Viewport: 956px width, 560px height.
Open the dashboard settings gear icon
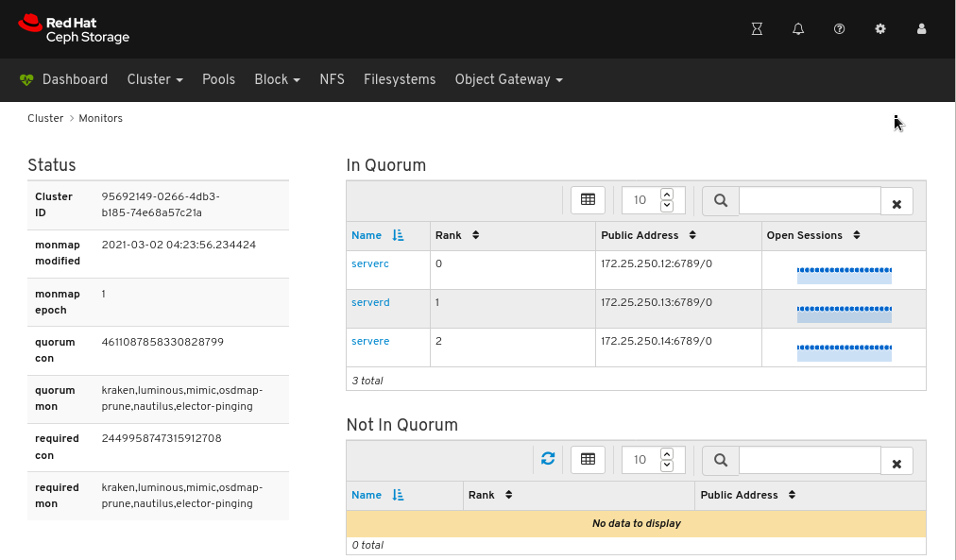(x=880, y=28)
